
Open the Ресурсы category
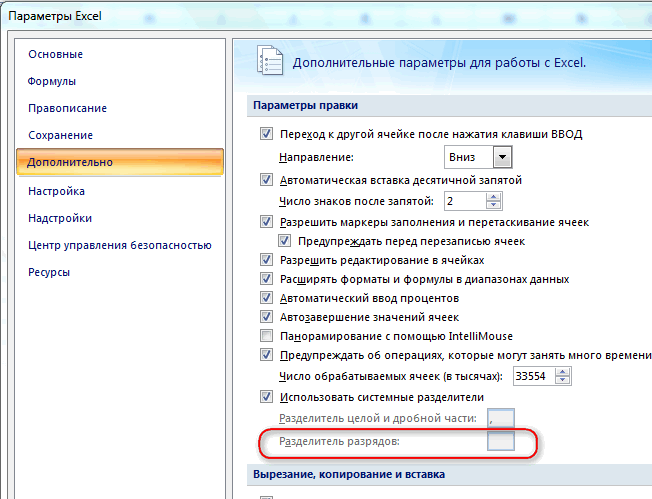(x=49, y=272)
